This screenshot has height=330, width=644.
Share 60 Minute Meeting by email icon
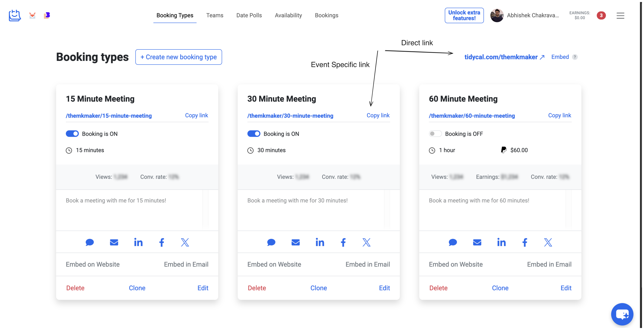click(477, 242)
